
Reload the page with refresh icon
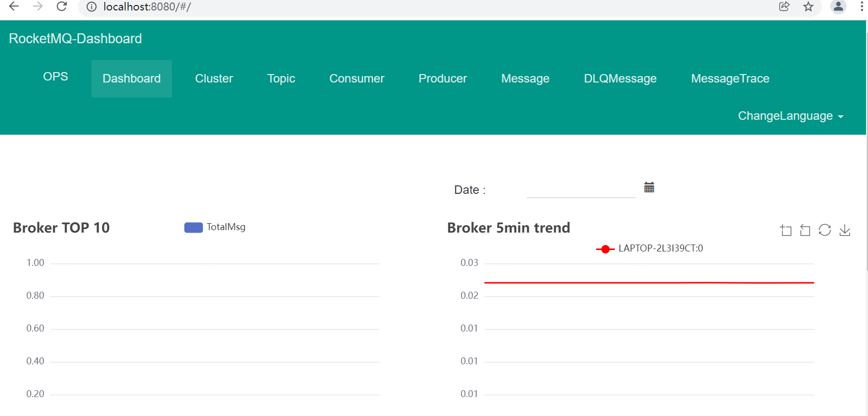pyautogui.click(x=62, y=6)
